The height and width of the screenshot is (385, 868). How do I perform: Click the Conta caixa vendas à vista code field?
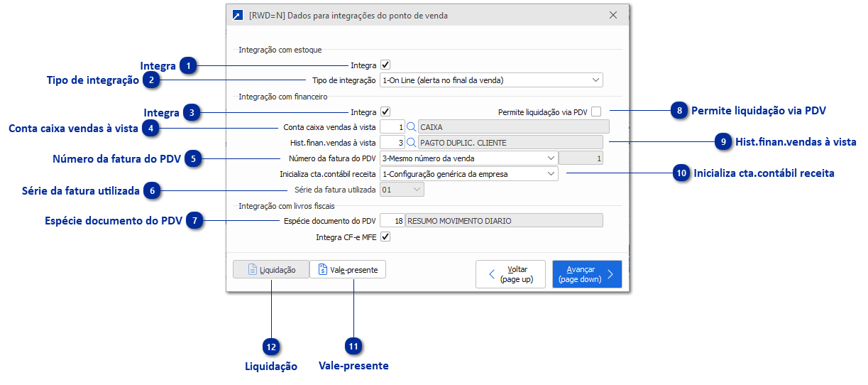click(x=392, y=128)
